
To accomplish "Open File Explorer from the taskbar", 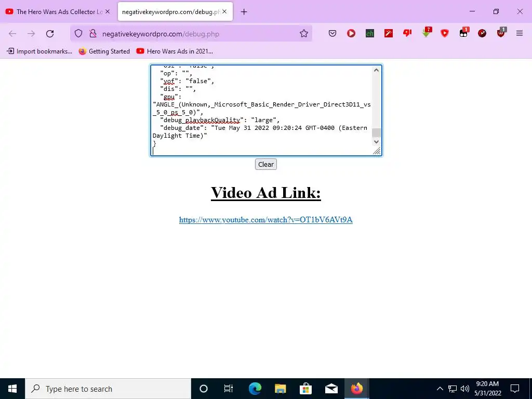I will pos(280,389).
